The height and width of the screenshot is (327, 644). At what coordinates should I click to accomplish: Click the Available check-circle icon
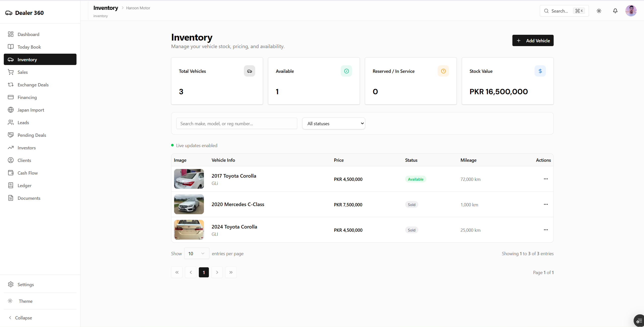click(346, 71)
